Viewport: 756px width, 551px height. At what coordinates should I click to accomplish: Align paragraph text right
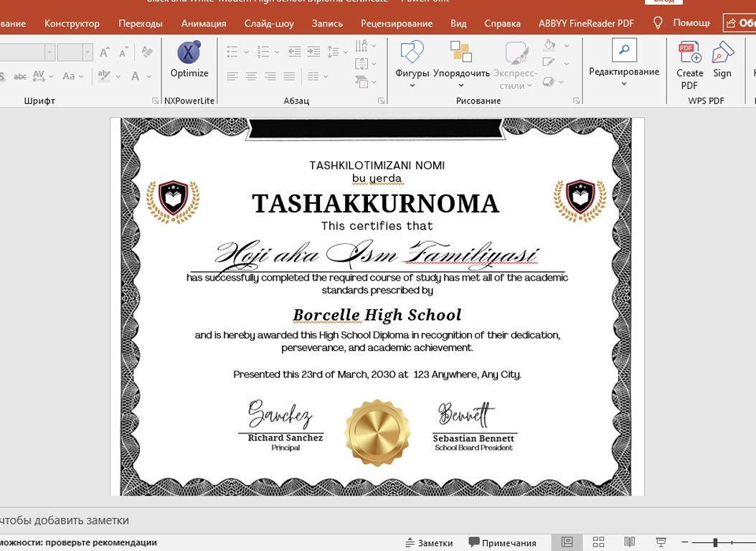pos(270,76)
